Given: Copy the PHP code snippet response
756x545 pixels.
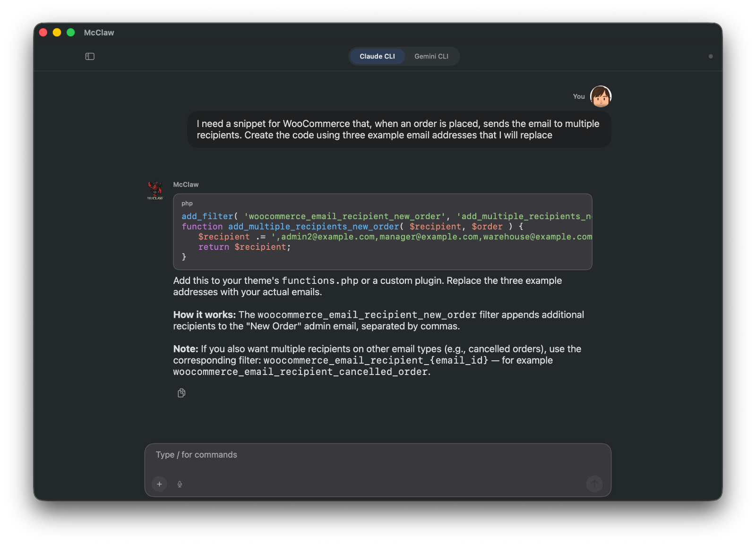Looking at the screenshot, I should point(181,392).
